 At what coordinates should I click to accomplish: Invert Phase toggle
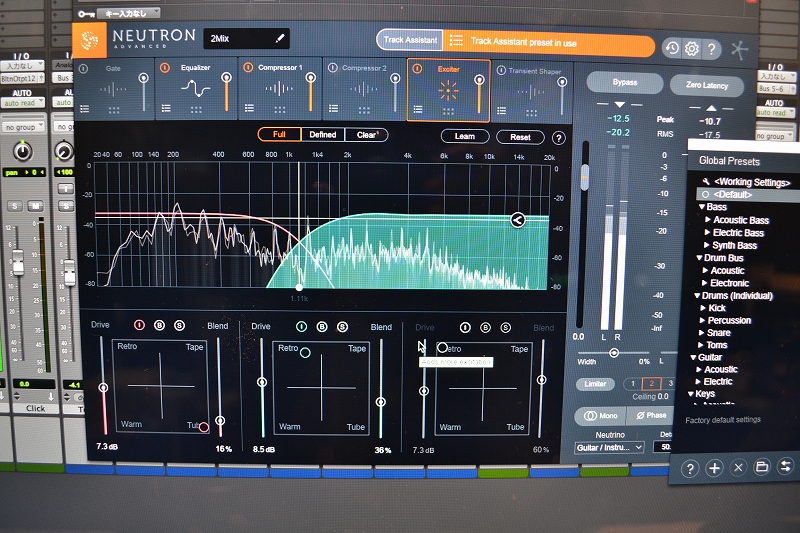pyautogui.click(x=651, y=415)
